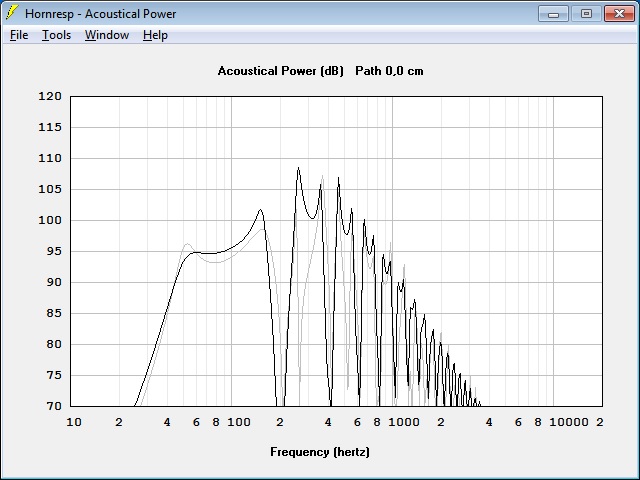The image size is (640, 480).
Task: Open the Tools menu
Action: pos(56,35)
